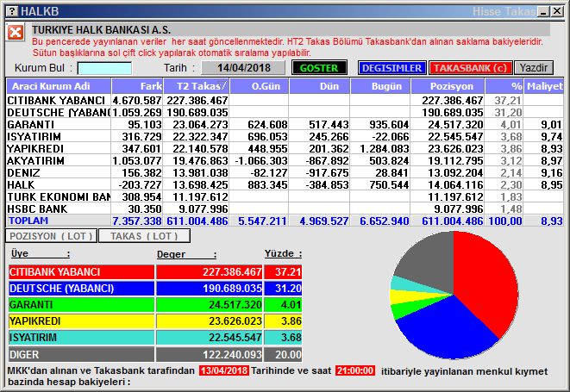570x392 pixels.
Task: Click the red 13/04/2018 date label
Action: pyautogui.click(x=224, y=370)
